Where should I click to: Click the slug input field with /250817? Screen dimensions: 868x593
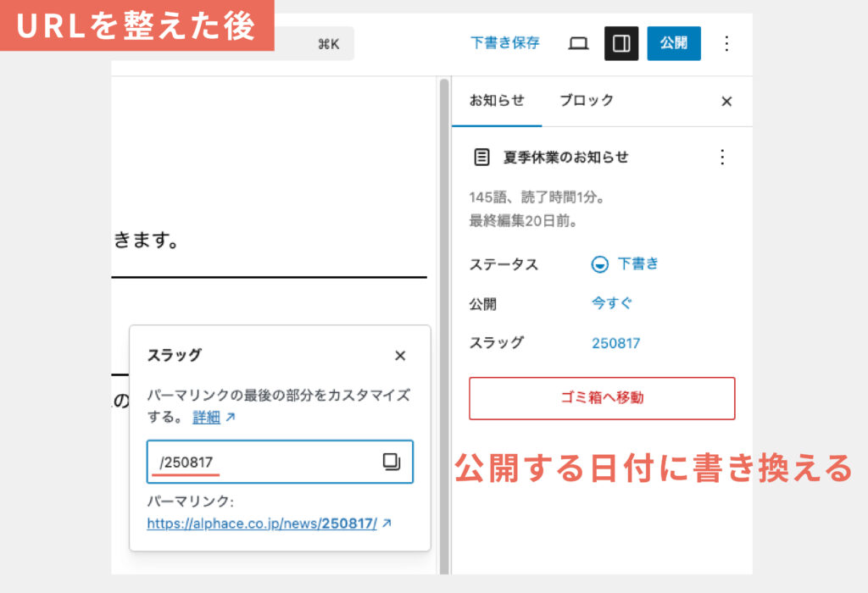tap(263, 462)
